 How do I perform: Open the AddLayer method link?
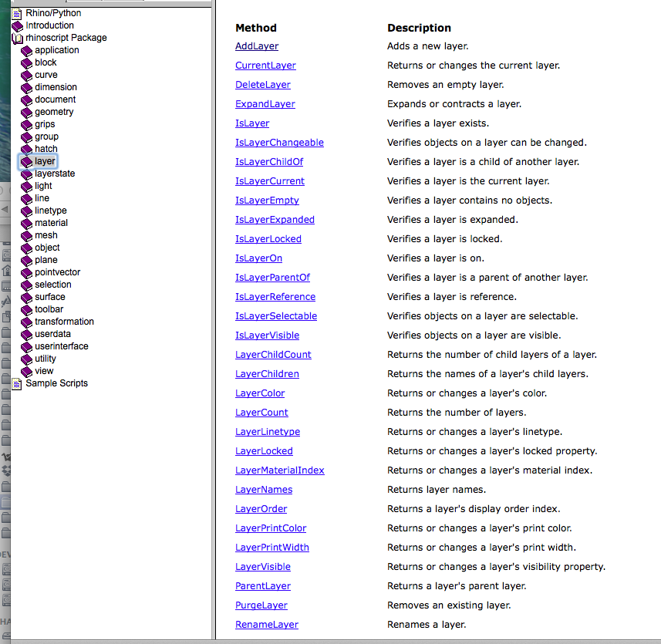coord(257,46)
